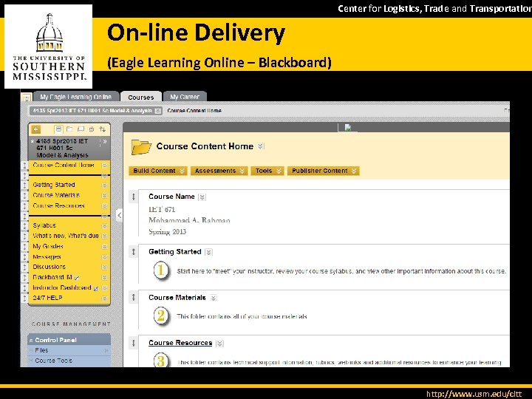This screenshot has width=532, height=399.
Task: Click the reorder arrows icon in course menu
Action: coord(103,129)
